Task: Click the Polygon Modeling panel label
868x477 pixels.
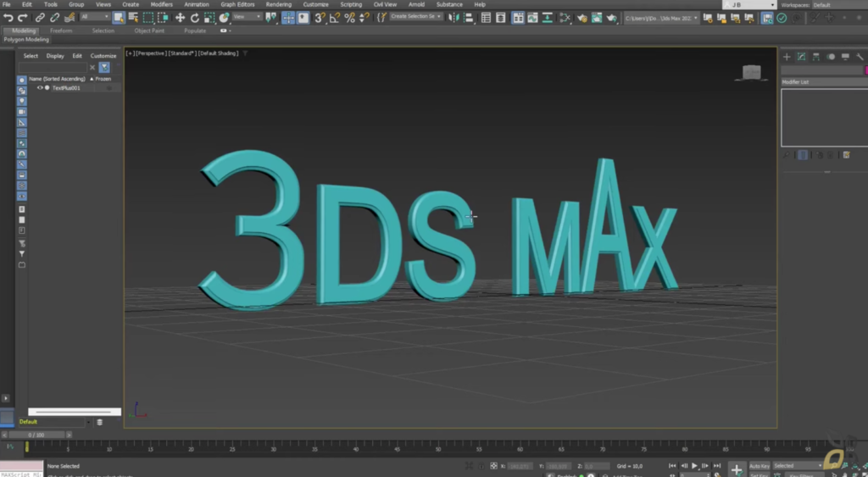Action: coord(26,40)
